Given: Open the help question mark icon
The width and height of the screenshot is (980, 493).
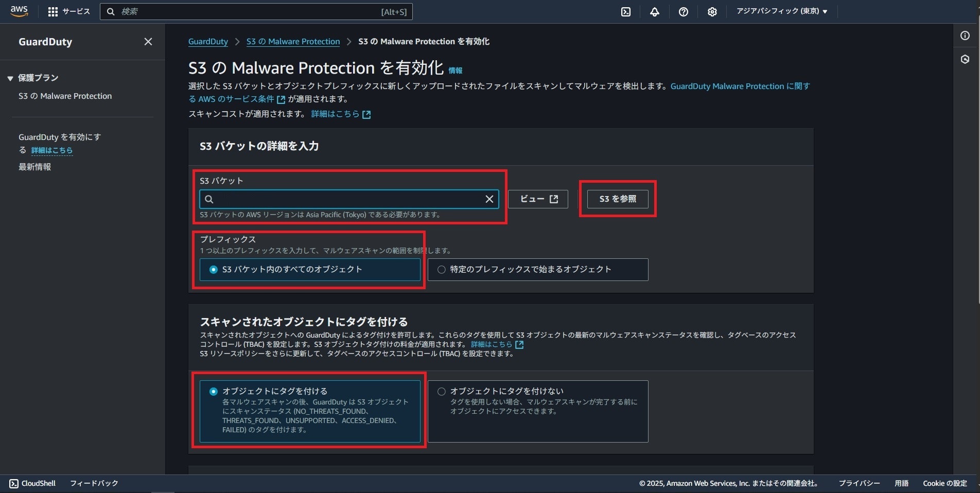Looking at the screenshot, I should 683,11.
